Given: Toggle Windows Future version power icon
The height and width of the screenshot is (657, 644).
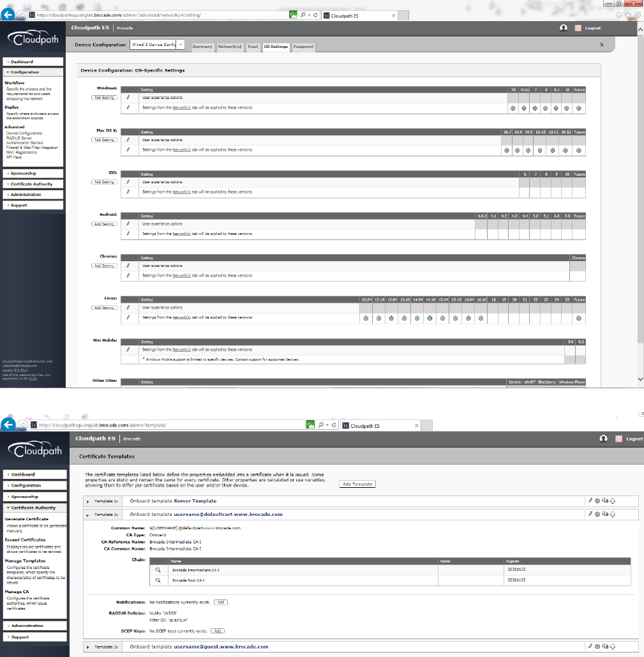Looking at the screenshot, I should (x=579, y=108).
